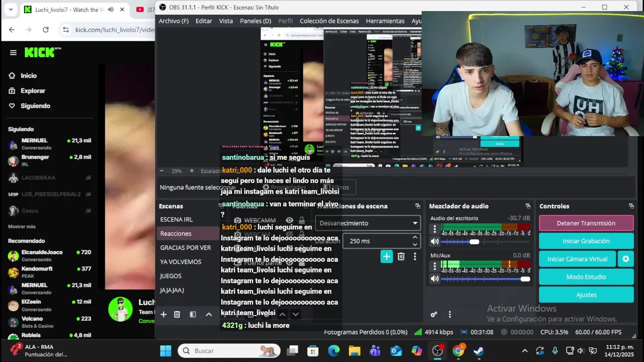Enable Modo Estudio

tap(586, 277)
